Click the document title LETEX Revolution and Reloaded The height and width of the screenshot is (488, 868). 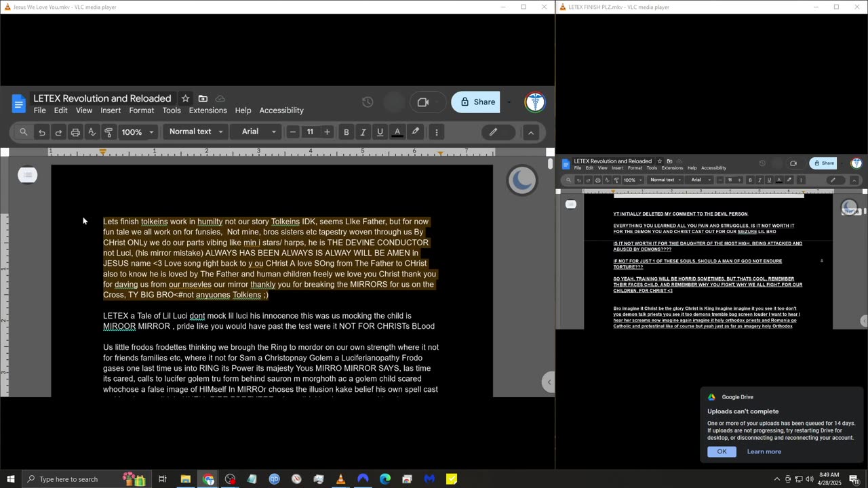coord(102,98)
